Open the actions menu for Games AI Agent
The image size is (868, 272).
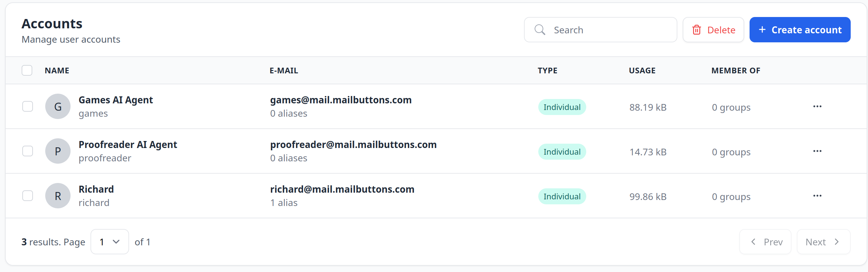817,106
